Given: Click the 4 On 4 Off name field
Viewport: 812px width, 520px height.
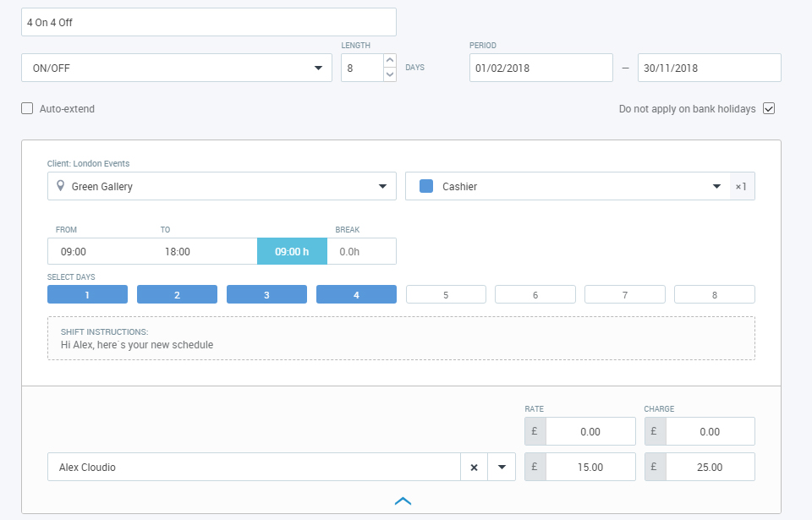Looking at the screenshot, I should click(208, 22).
